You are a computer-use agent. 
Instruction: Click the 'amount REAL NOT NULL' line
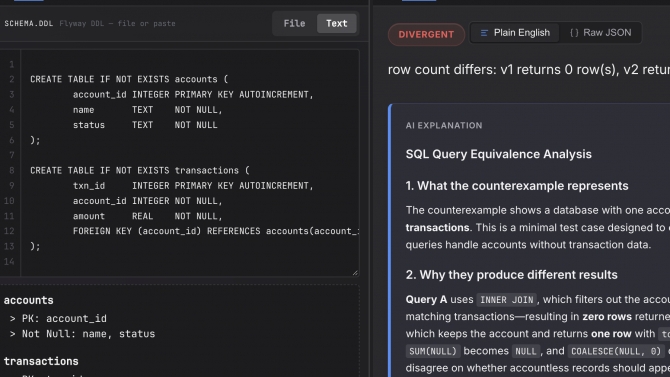[147, 216]
